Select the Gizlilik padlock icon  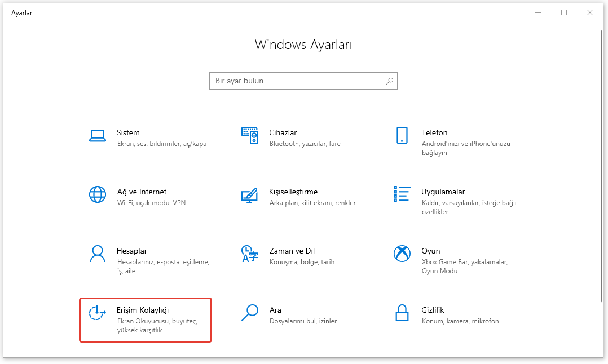[x=402, y=313]
